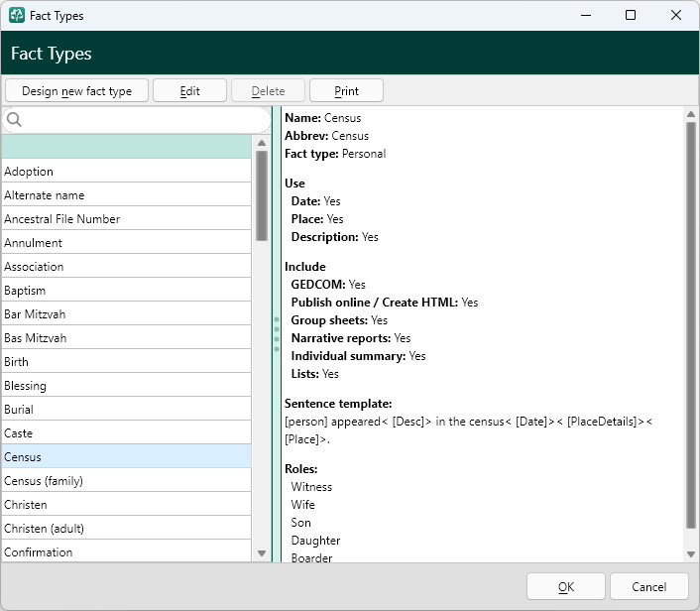Viewport: 700px width, 611px height.
Task: Confirm with the OK button
Action: pos(565,586)
